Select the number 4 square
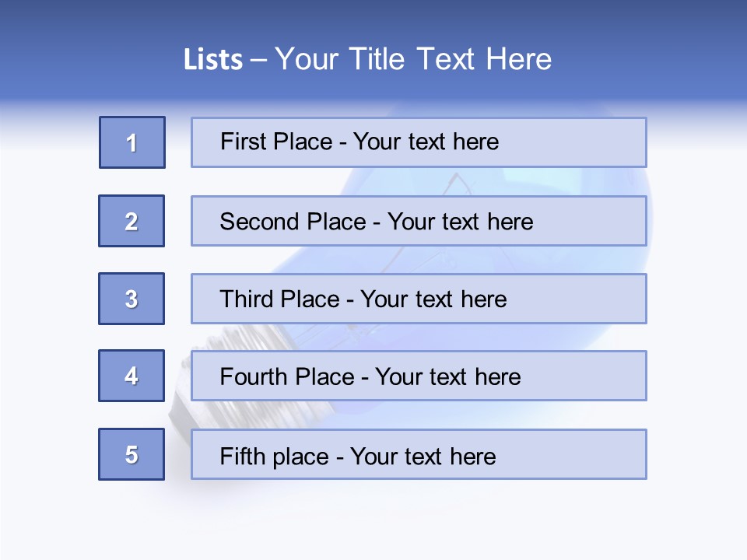The width and height of the screenshot is (747, 560). point(132,376)
